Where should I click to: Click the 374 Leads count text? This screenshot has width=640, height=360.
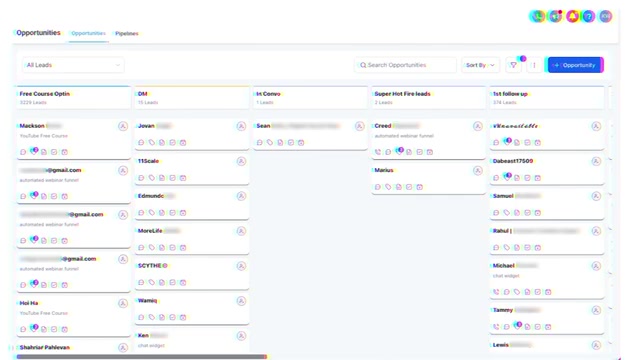point(504,102)
